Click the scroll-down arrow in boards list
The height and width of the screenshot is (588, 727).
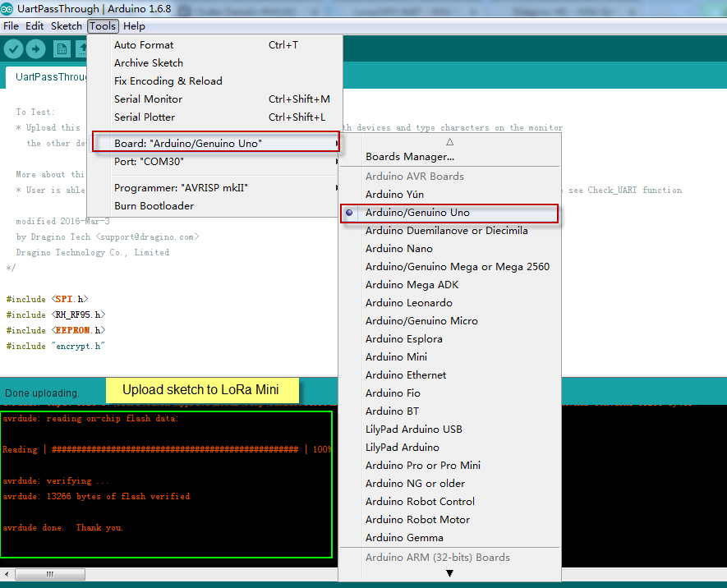(449, 573)
